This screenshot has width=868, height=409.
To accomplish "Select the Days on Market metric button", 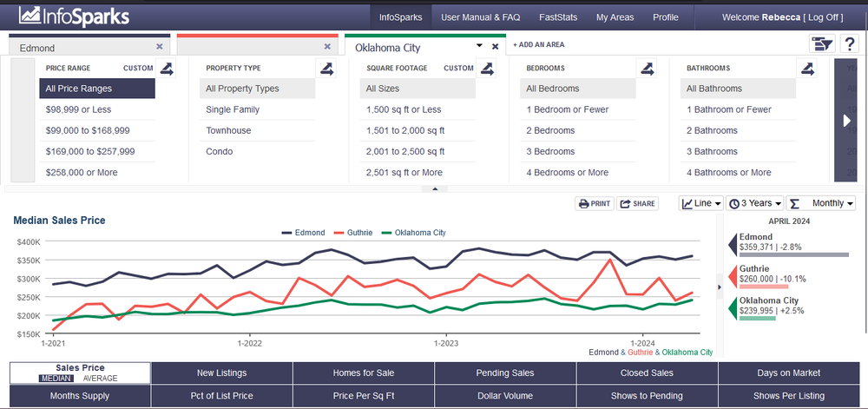I will [789, 373].
